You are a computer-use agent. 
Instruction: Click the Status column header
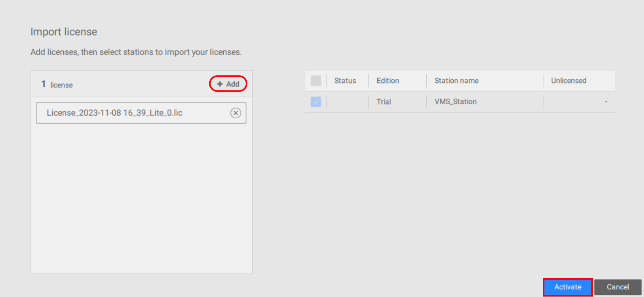(x=345, y=81)
